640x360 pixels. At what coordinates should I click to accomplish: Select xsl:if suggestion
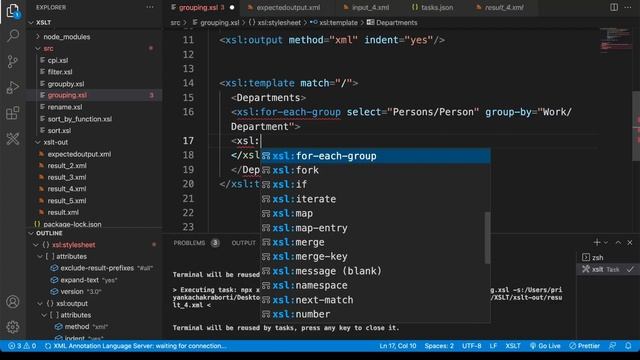[376, 184]
